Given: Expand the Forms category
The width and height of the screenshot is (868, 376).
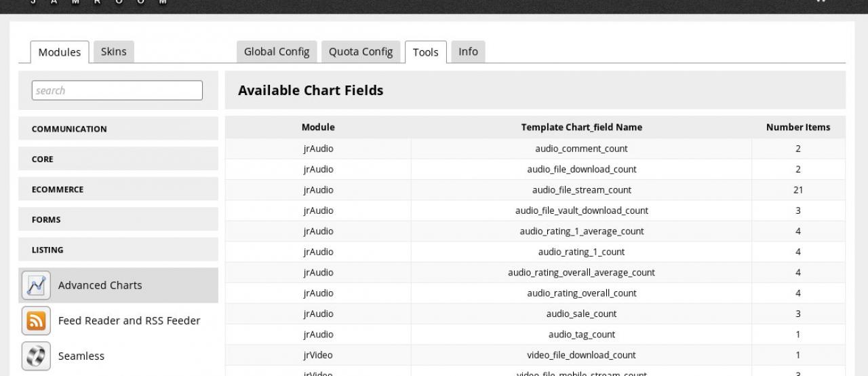Looking at the screenshot, I should coord(46,220).
